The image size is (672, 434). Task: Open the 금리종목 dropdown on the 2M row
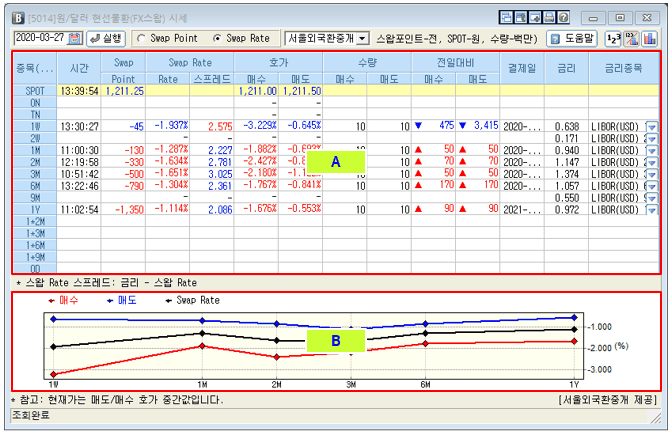click(652, 162)
